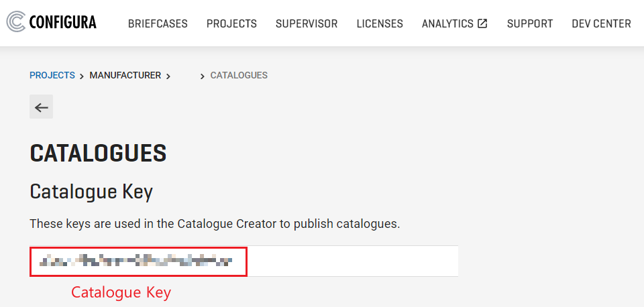Open Analytics external link

[454, 24]
